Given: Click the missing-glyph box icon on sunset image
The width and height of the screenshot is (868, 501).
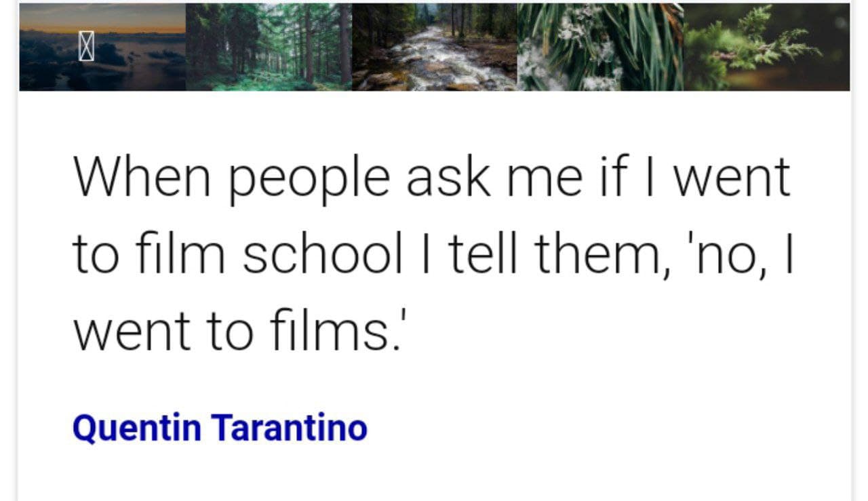Looking at the screenshot, I should (86, 47).
